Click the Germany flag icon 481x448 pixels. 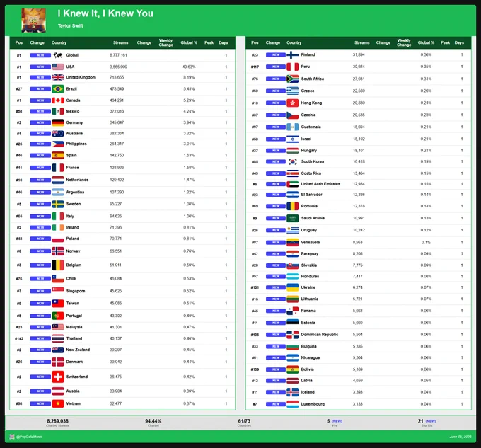click(58, 122)
